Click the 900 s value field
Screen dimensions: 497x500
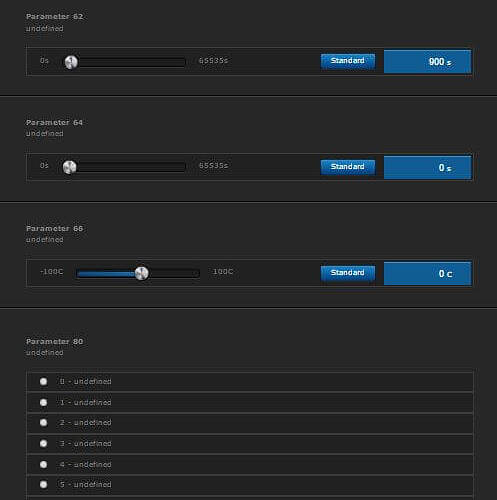(x=428, y=62)
